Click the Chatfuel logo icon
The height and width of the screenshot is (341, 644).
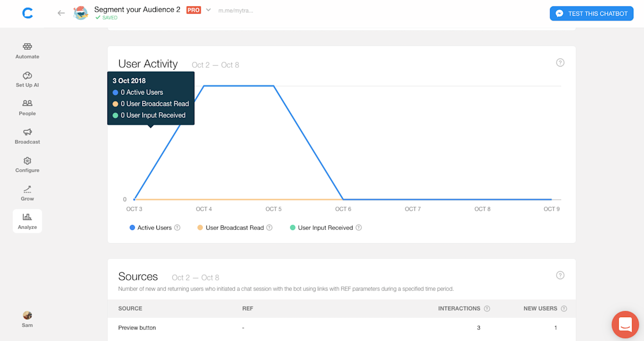point(27,13)
